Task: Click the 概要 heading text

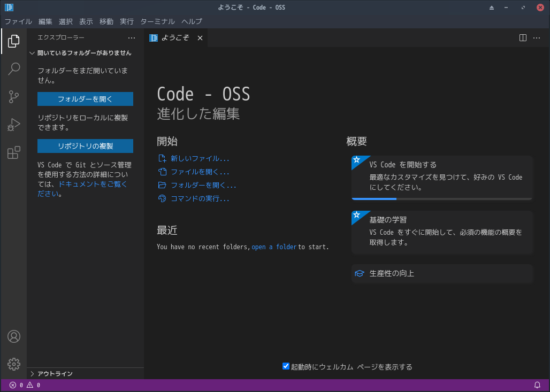Action: (x=356, y=141)
